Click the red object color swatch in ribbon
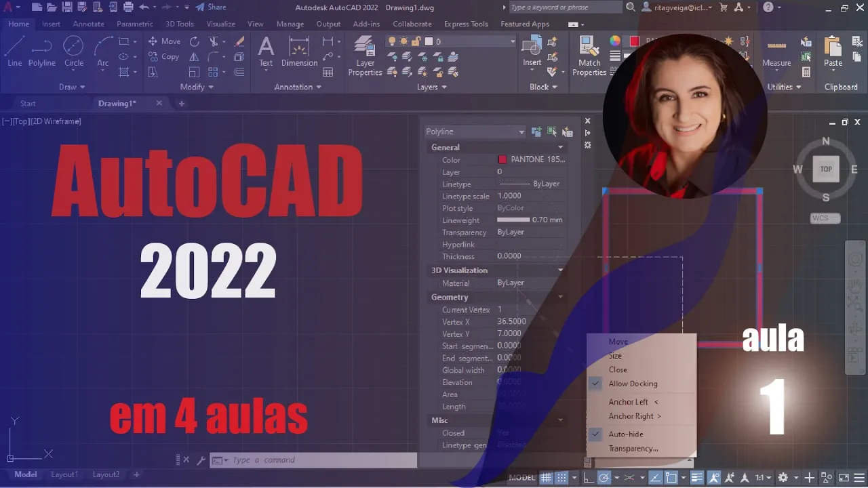Image resolution: width=868 pixels, height=488 pixels. (x=634, y=41)
